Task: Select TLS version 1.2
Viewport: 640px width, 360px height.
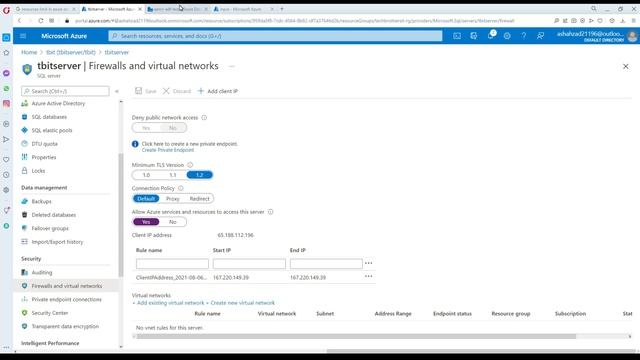Action: 200,175
